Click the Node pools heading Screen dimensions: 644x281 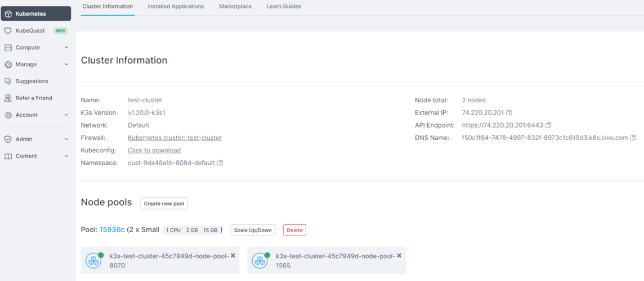106,202
